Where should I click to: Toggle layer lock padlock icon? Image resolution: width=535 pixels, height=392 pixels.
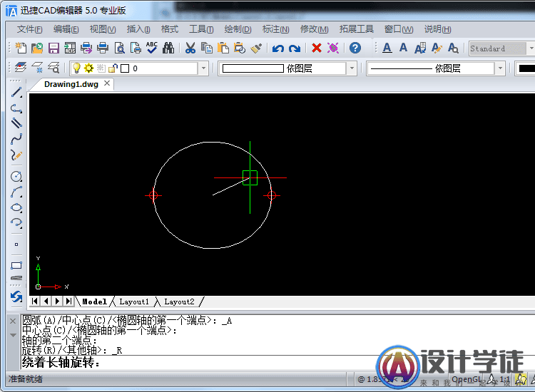pyautogui.click(x=113, y=68)
